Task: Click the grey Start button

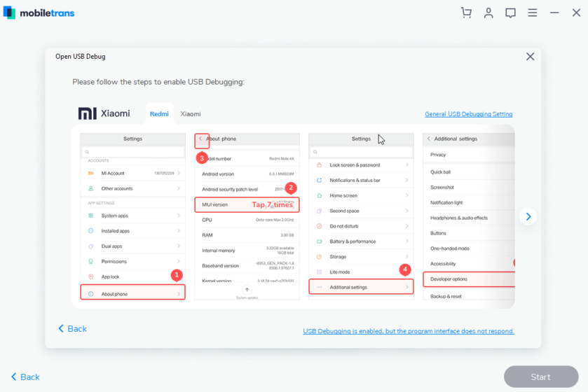Action: point(541,377)
